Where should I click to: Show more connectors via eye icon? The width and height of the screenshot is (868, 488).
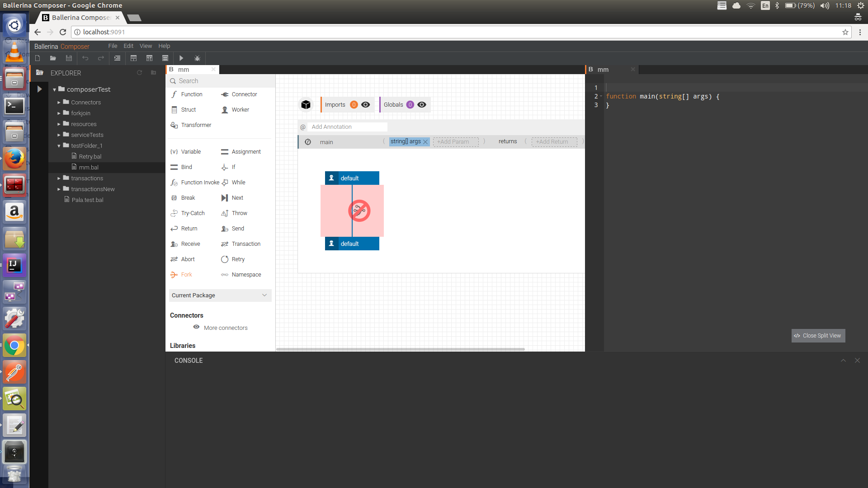[196, 327]
